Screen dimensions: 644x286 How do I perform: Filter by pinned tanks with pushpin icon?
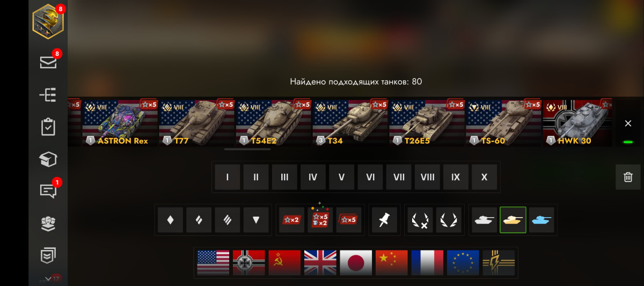pyautogui.click(x=383, y=219)
